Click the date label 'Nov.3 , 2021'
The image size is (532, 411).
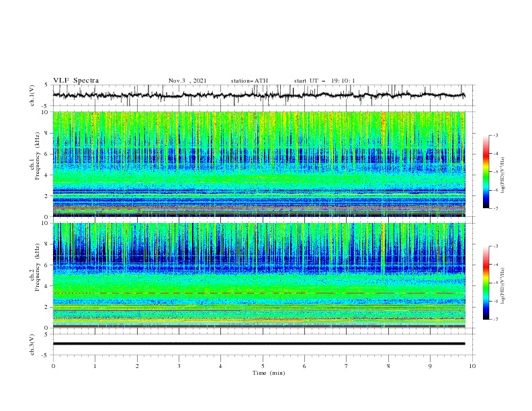coord(187,81)
